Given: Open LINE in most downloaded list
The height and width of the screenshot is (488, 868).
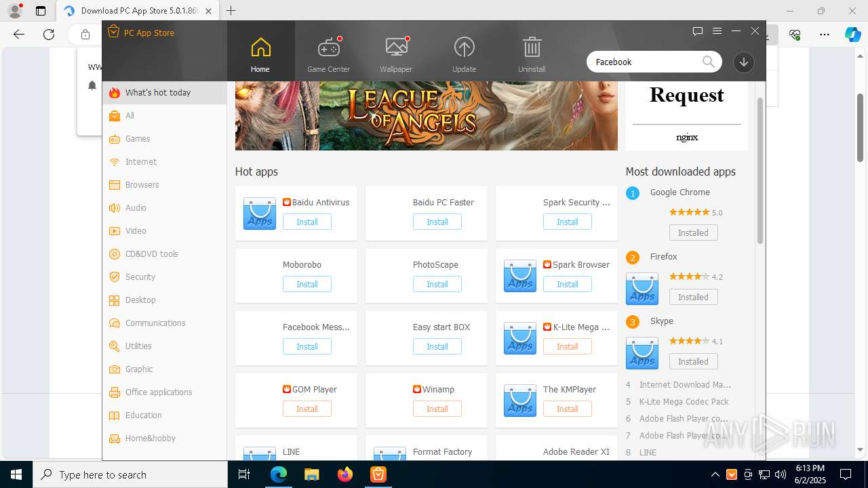Looking at the screenshot, I should [x=648, y=453].
